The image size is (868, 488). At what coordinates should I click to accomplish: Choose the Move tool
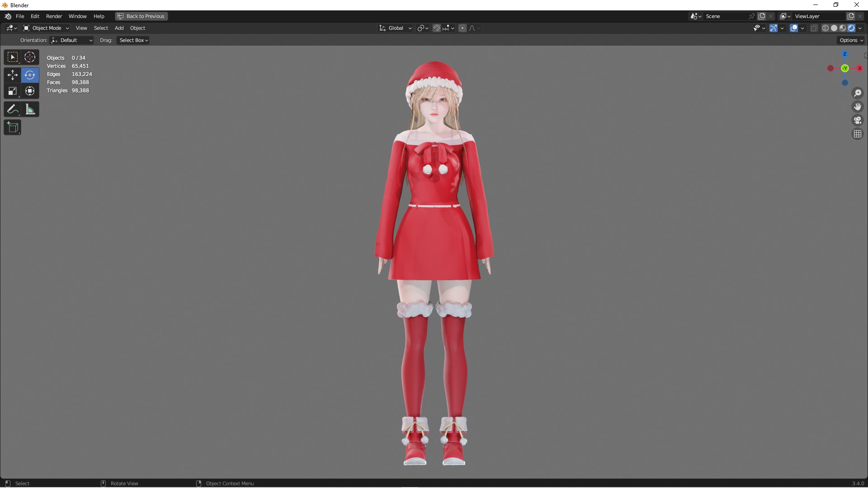[13, 75]
